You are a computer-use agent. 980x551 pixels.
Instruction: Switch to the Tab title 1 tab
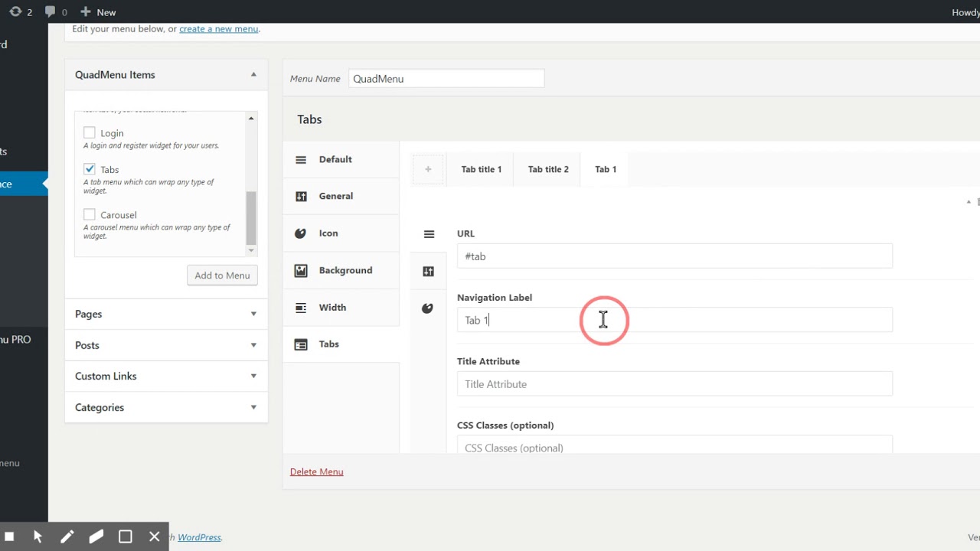click(482, 169)
